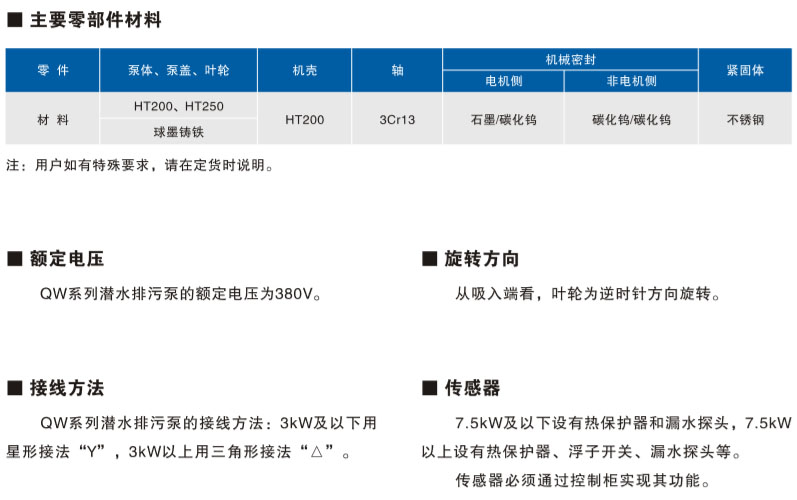This screenshot has height=500, width=797.
Task: Click the 零件 table header cell
Action: 52,70
